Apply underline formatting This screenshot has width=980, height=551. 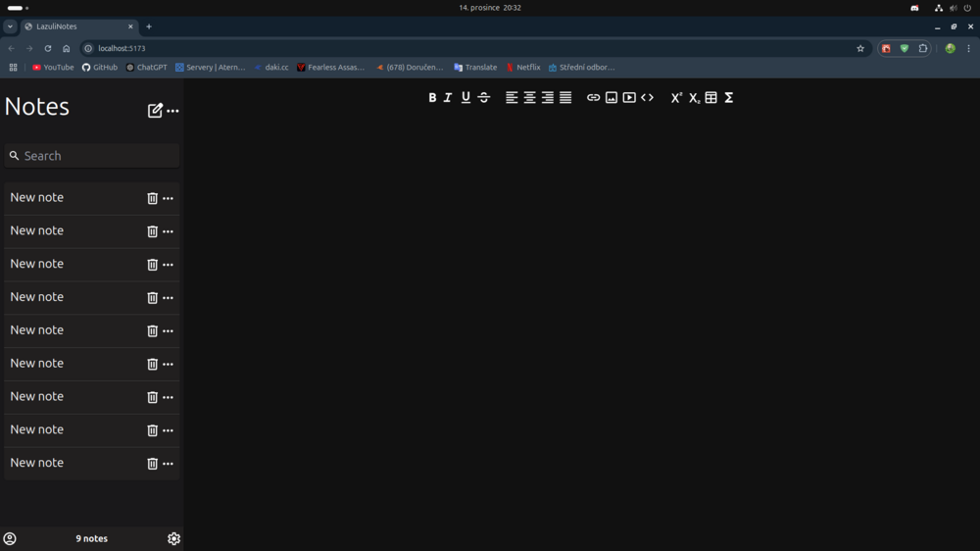[465, 98]
